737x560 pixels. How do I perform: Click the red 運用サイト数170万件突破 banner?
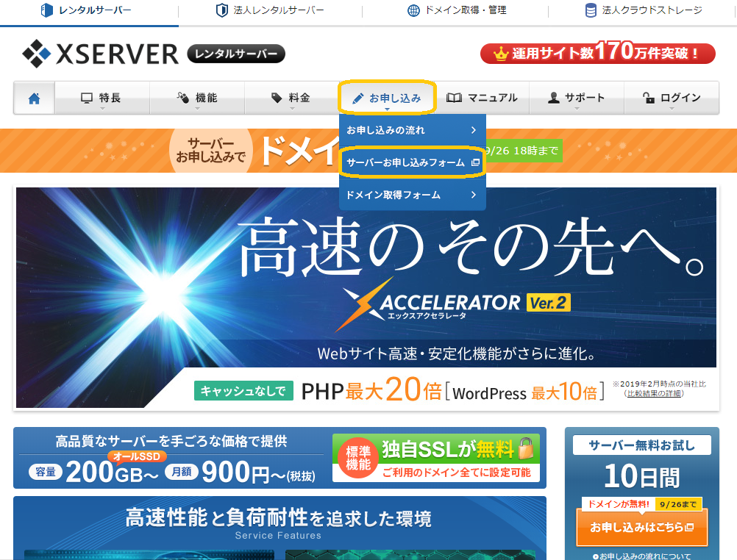(598, 53)
